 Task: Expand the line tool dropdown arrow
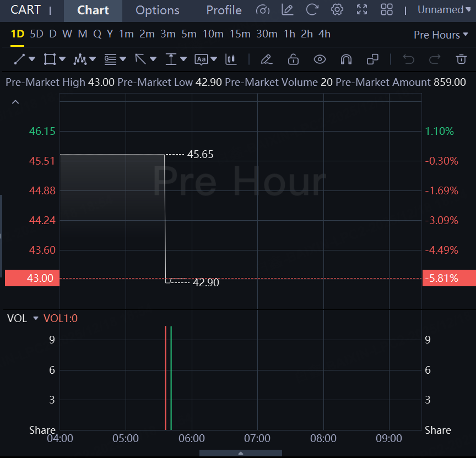click(x=32, y=59)
